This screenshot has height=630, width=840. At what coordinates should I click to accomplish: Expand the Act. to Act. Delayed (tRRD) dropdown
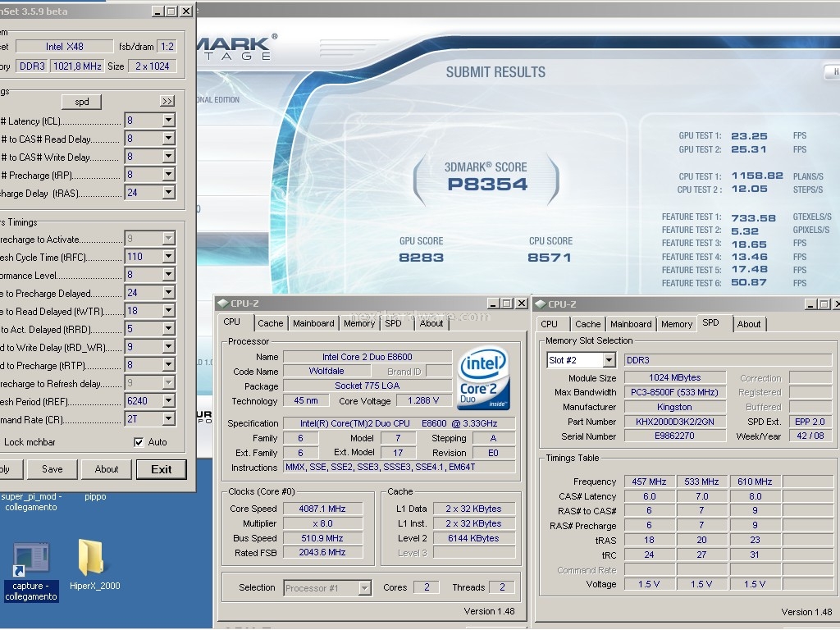[x=169, y=329]
